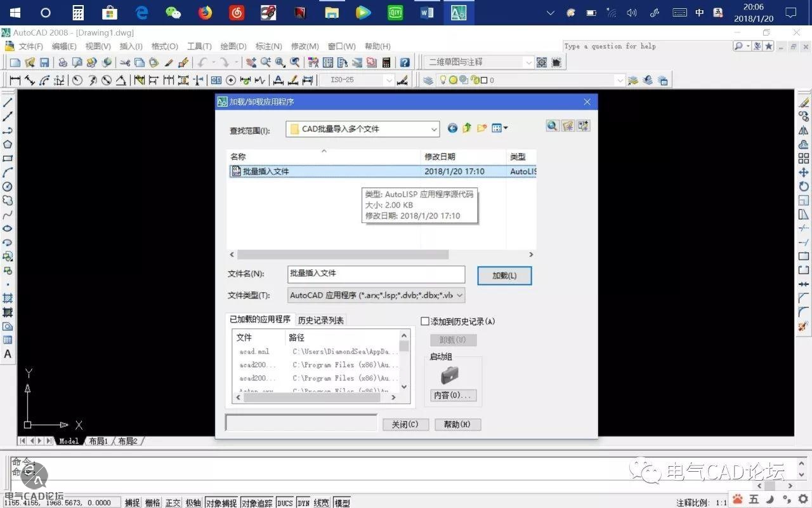Open the 查找范围 folder dropdown
The image size is (812, 508).
[434, 129]
